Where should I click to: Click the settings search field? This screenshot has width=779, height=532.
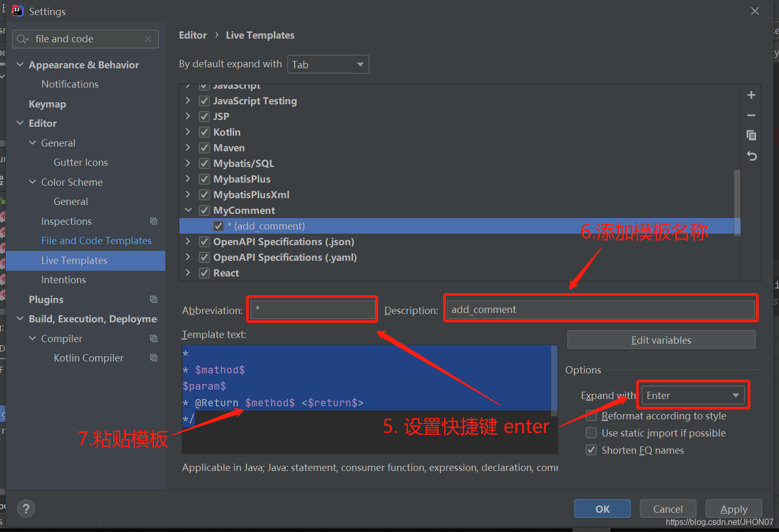pos(86,39)
